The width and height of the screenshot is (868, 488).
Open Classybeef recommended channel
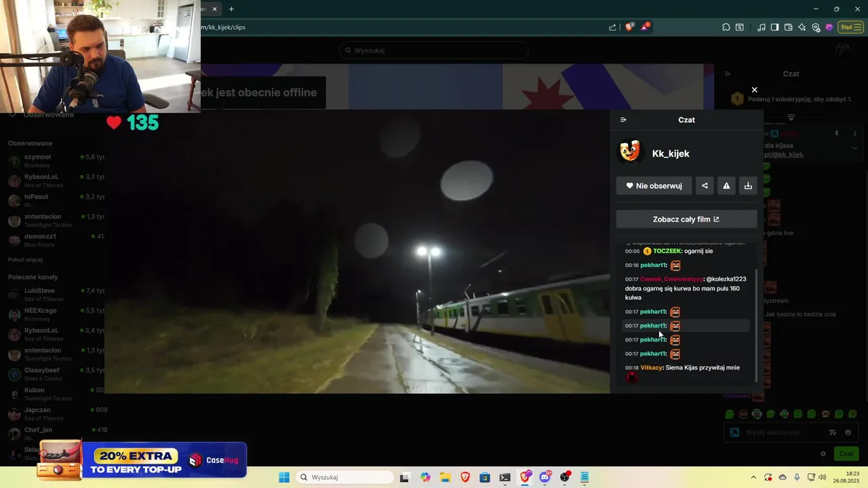coord(54,374)
